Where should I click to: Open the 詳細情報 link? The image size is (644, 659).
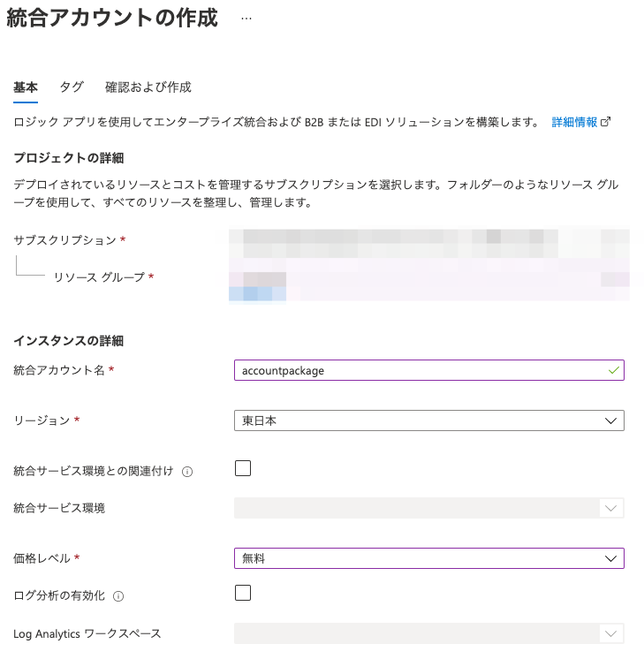pos(574,122)
